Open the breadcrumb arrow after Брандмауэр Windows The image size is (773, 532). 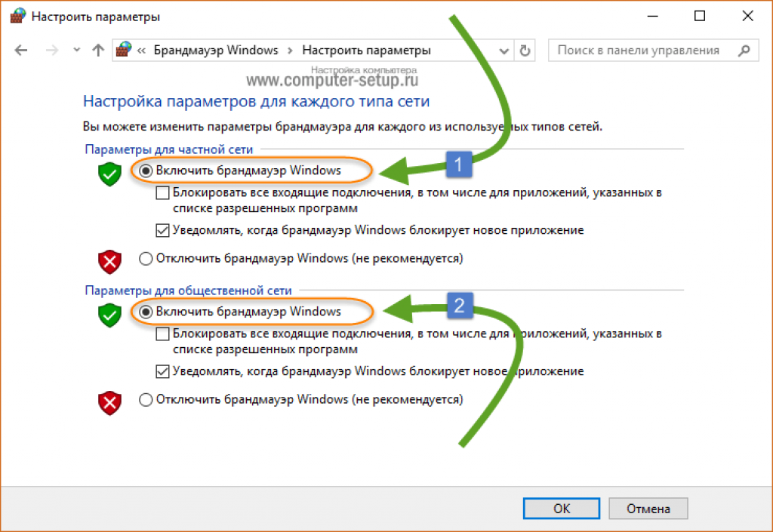[x=290, y=51]
